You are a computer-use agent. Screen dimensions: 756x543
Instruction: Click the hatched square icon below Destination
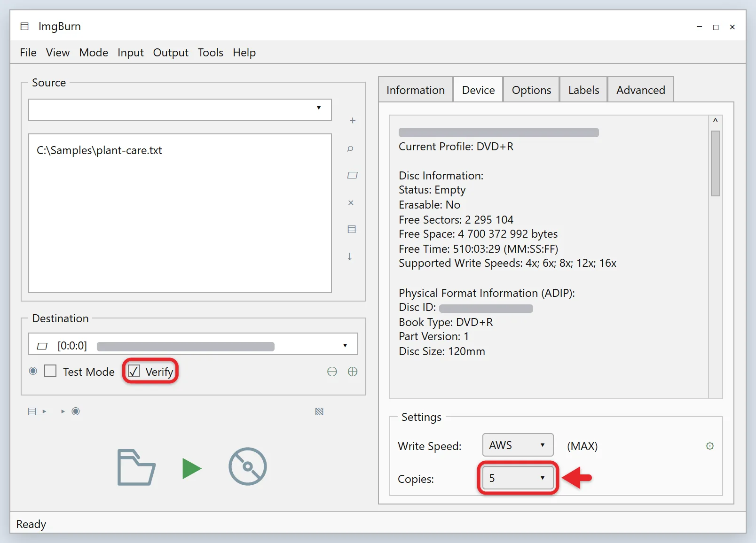click(319, 411)
